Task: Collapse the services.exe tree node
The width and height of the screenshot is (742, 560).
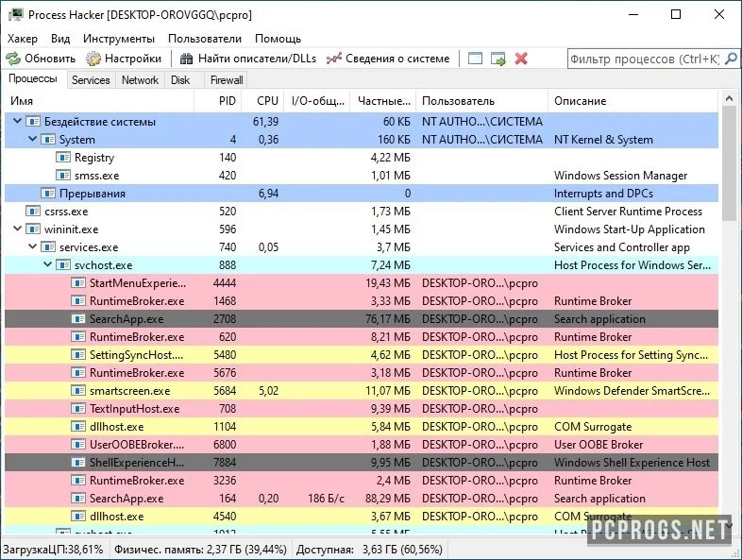Action: click(x=33, y=246)
